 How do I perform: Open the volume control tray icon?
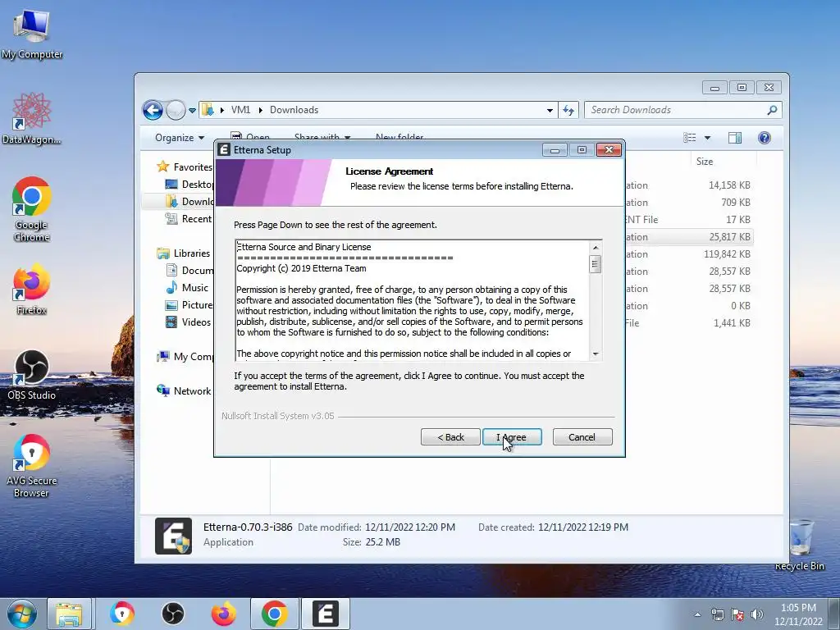click(x=757, y=614)
